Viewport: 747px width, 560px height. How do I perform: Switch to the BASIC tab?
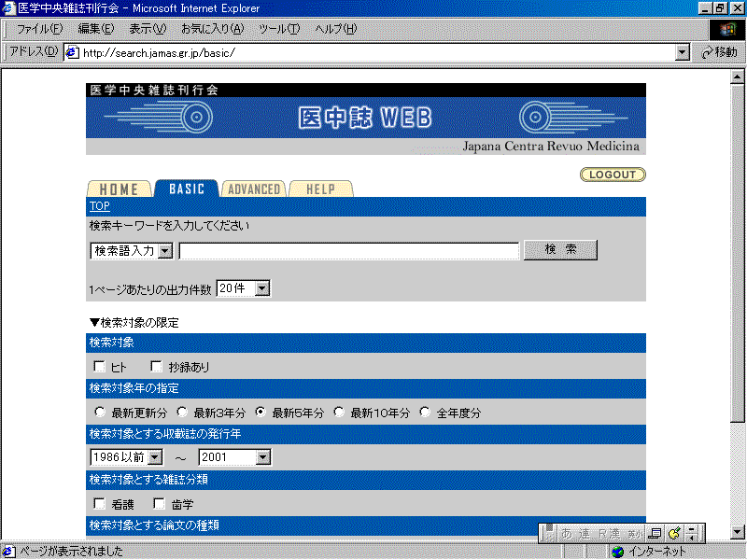(187, 189)
